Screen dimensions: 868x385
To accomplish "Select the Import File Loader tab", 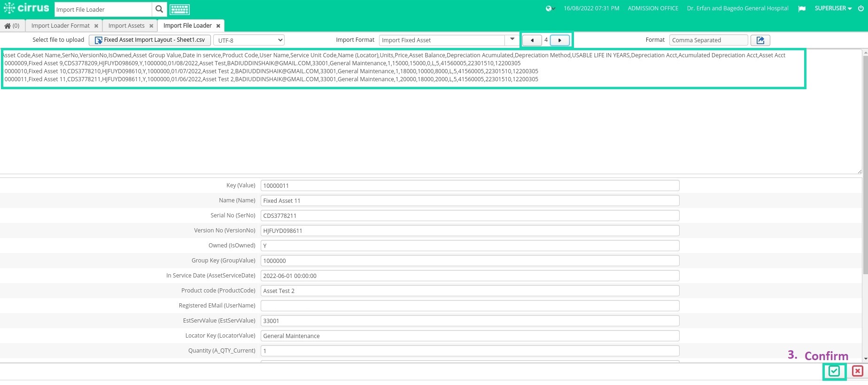I will coord(187,26).
